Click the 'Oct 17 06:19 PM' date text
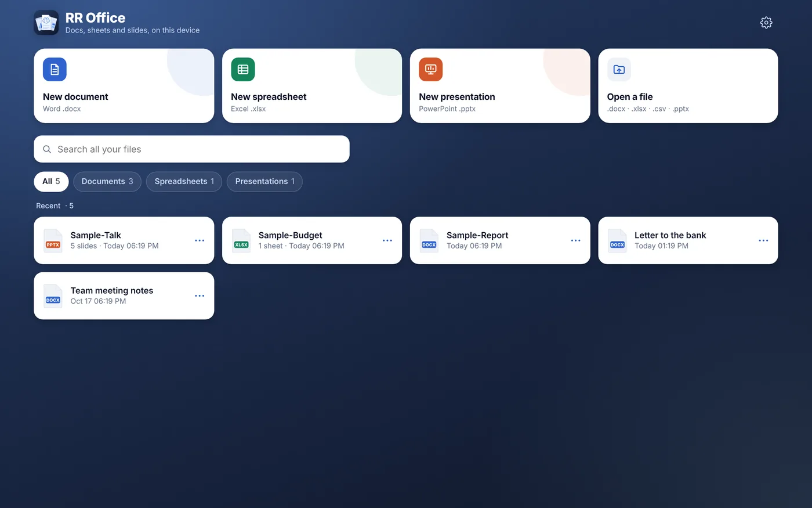812x508 pixels. click(x=98, y=301)
